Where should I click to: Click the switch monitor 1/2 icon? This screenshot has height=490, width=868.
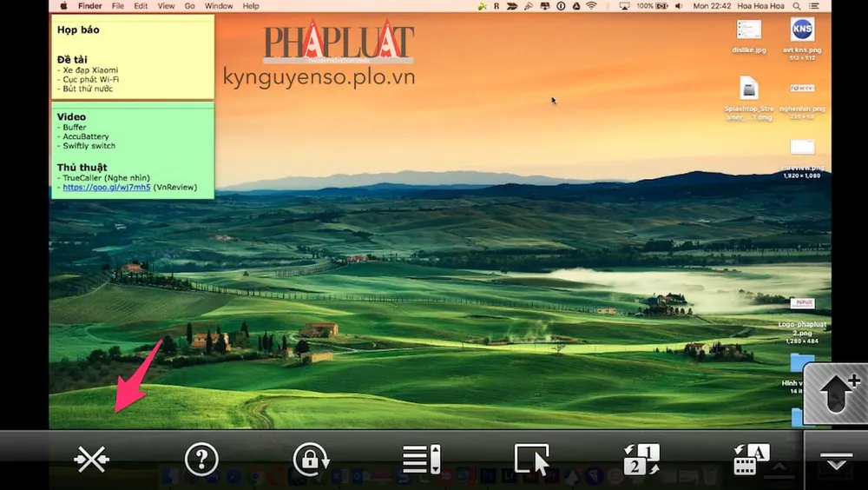pyautogui.click(x=641, y=459)
